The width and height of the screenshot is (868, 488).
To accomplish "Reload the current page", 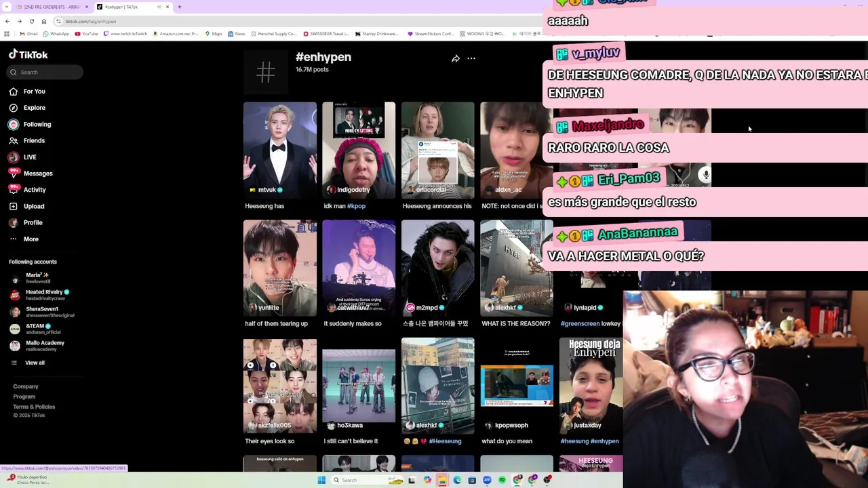I will tap(32, 21).
